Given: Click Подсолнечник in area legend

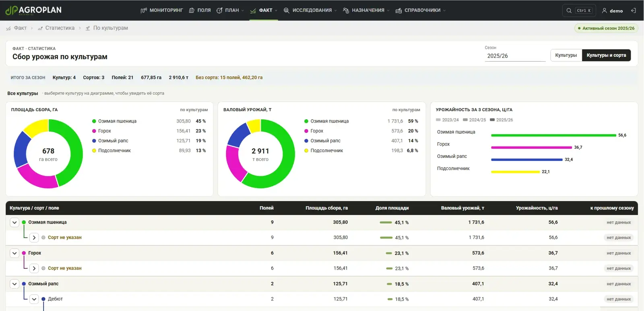Looking at the screenshot, I should pyautogui.click(x=114, y=151).
